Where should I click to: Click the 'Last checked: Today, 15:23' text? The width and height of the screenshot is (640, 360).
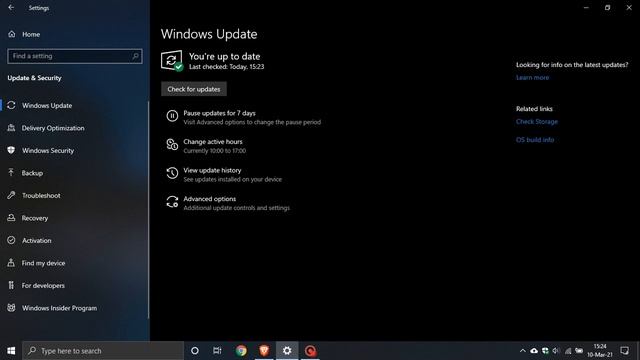coord(227,67)
